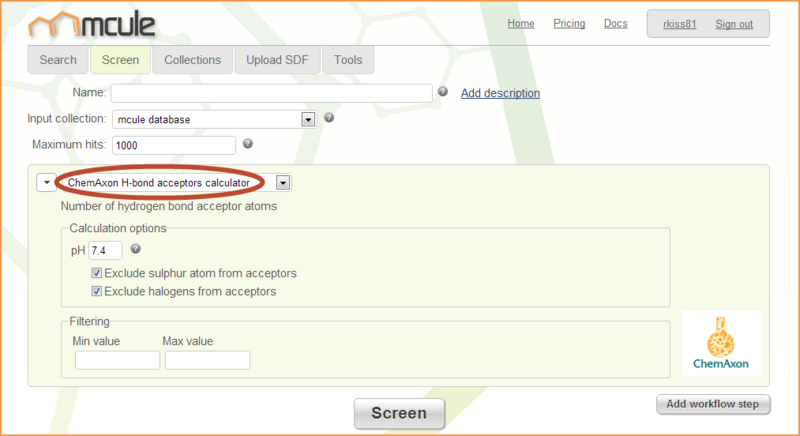Click the Min value input field
This screenshot has height=436, width=800.
pos(117,360)
